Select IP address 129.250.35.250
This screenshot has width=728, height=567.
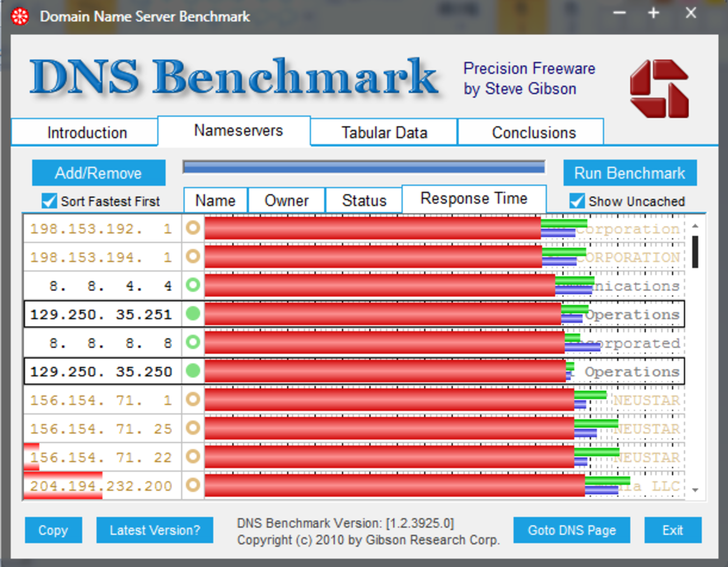tap(101, 372)
